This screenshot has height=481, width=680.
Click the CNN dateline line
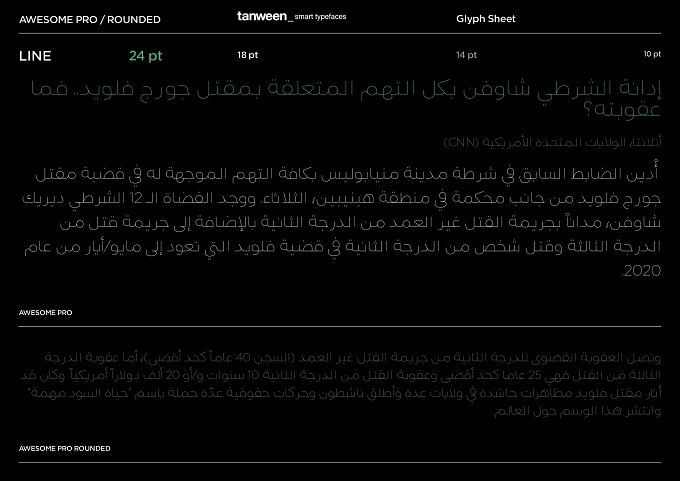coord(552,142)
